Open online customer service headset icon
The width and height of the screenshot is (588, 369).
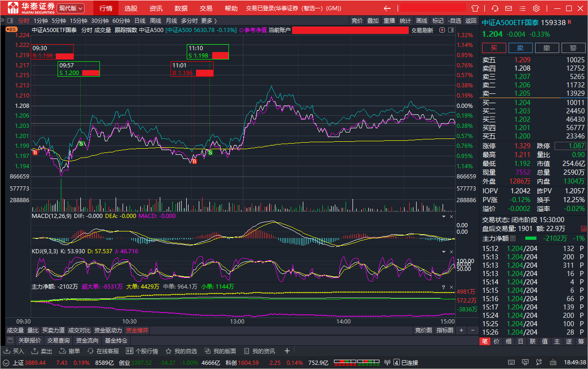495,8
